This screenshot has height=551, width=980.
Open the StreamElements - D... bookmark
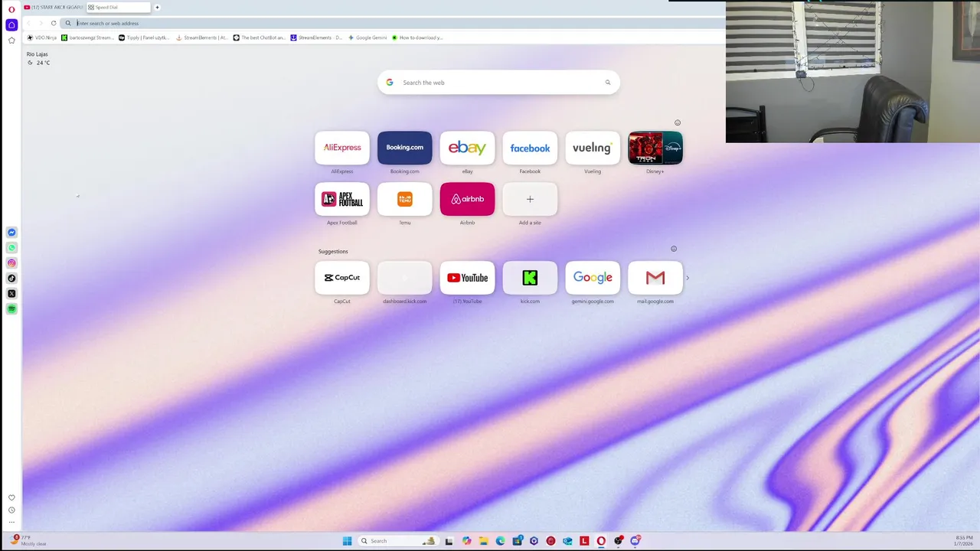(316, 37)
